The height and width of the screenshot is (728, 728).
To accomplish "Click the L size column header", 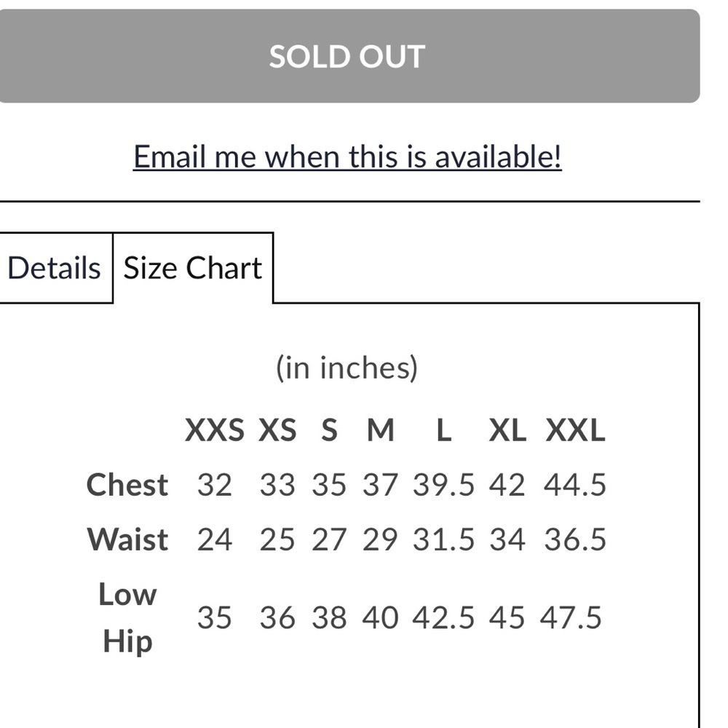I will [x=444, y=430].
